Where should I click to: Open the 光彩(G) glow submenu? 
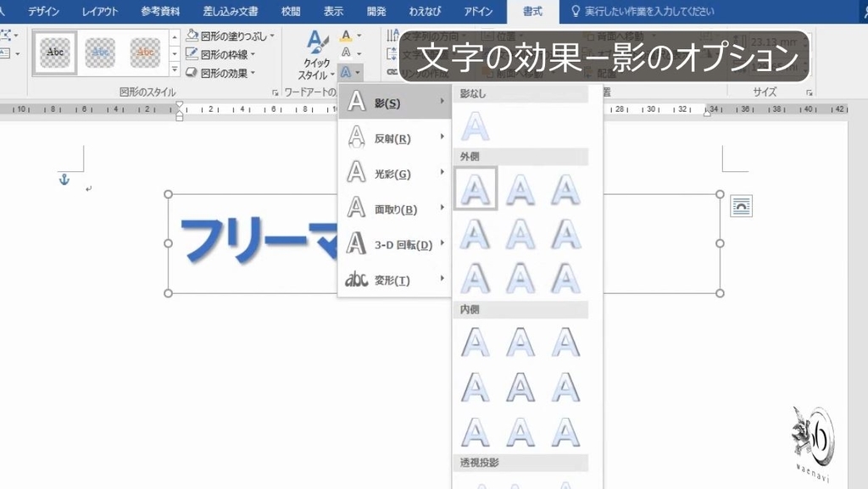click(x=395, y=173)
